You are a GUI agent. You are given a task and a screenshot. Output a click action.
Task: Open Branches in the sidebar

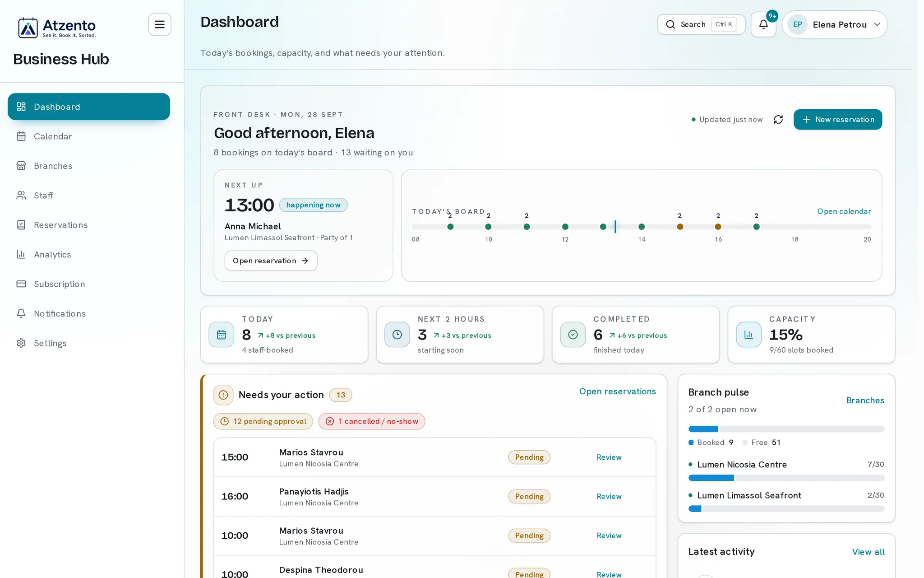coord(89,166)
